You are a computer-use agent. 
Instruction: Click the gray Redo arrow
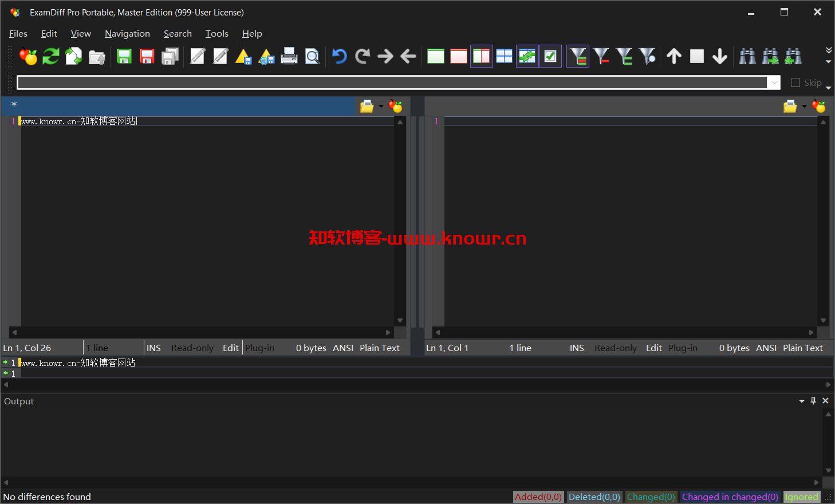point(363,56)
